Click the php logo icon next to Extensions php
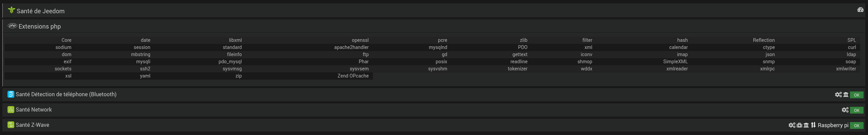This screenshot has width=868, height=135. coord(13,26)
